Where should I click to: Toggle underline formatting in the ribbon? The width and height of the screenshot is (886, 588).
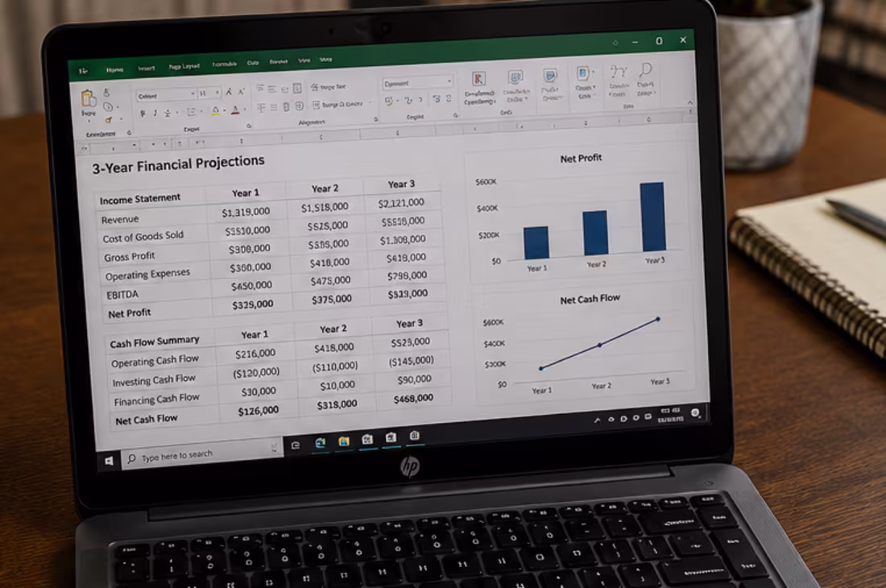click(168, 113)
